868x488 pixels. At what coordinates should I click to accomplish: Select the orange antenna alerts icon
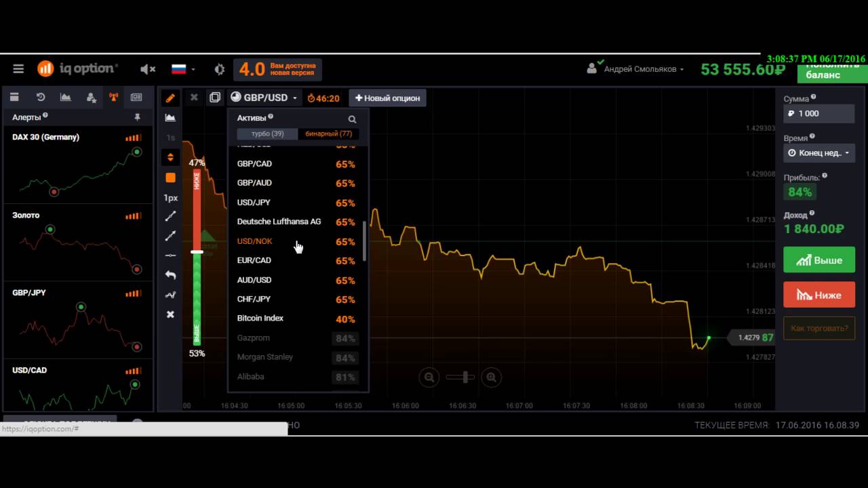[114, 98]
